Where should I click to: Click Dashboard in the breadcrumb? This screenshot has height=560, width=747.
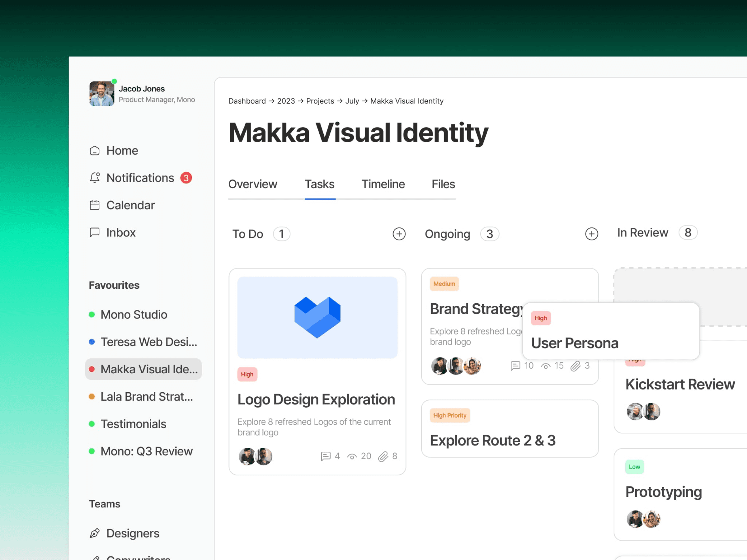(247, 101)
